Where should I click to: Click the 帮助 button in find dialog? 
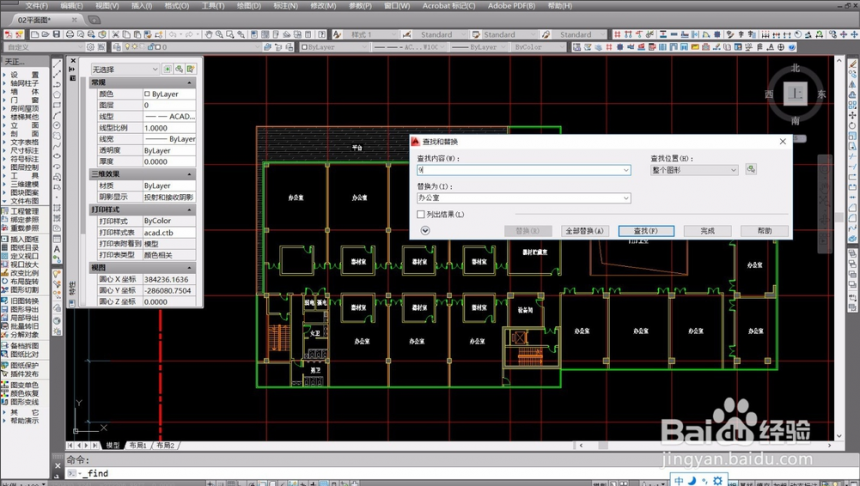764,231
